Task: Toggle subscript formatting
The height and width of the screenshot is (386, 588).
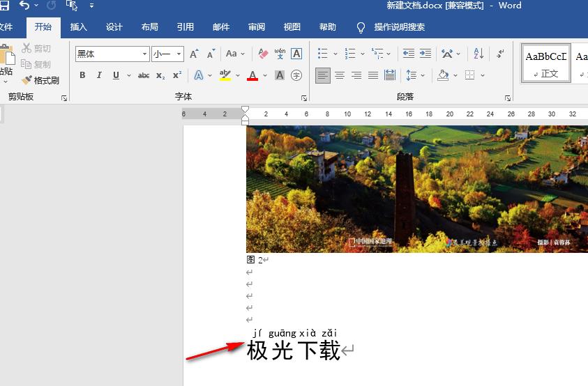Action: (x=160, y=75)
